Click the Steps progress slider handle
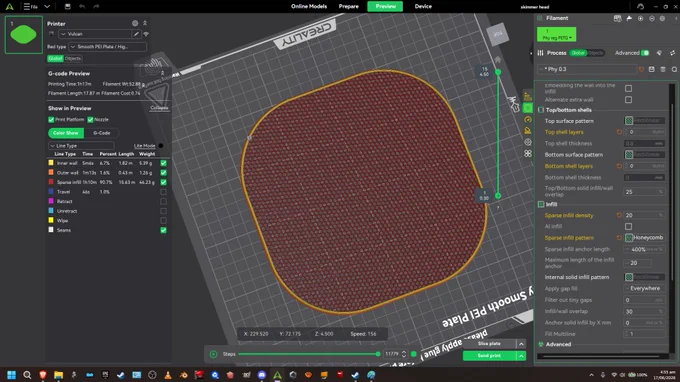Image resolution: width=680 pixels, height=382 pixels. coord(378,354)
